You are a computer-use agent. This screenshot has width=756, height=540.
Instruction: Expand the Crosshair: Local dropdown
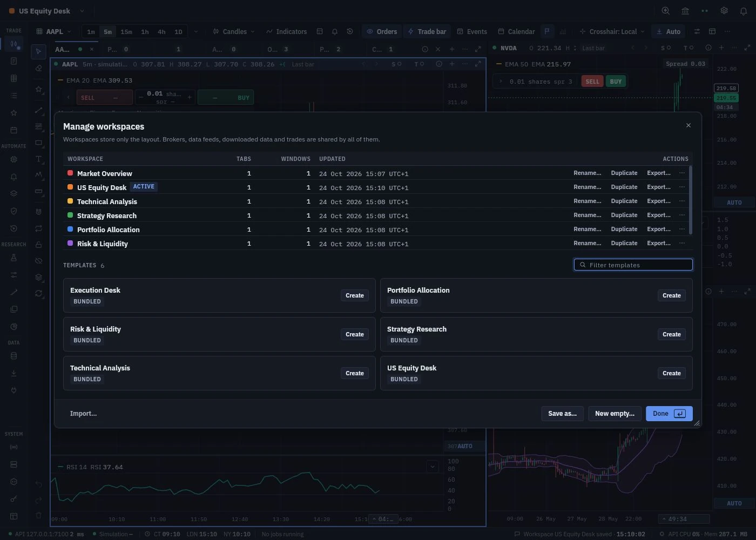tap(612, 31)
